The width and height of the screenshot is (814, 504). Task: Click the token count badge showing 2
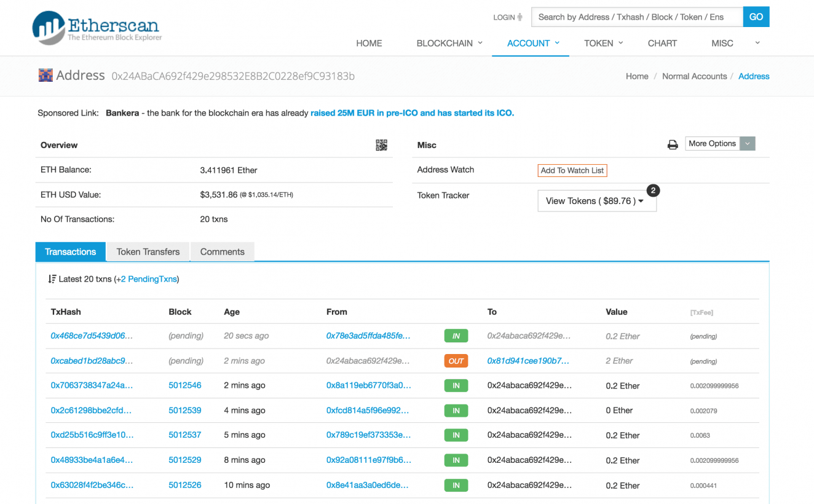point(653,191)
